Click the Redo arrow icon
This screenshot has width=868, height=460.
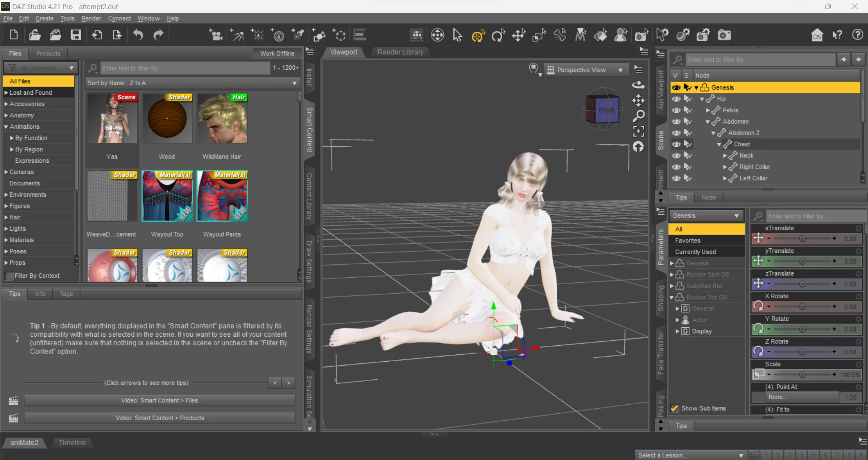pyautogui.click(x=158, y=35)
